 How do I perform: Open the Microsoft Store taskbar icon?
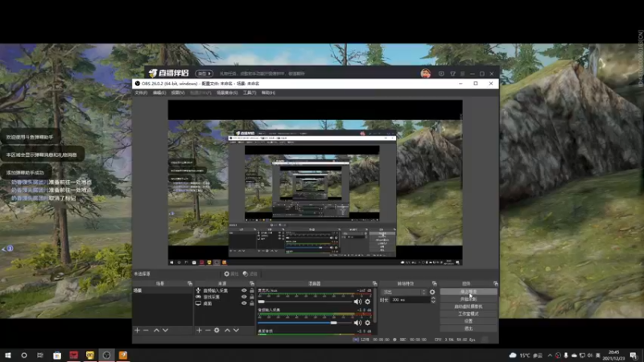[x=57, y=355]
